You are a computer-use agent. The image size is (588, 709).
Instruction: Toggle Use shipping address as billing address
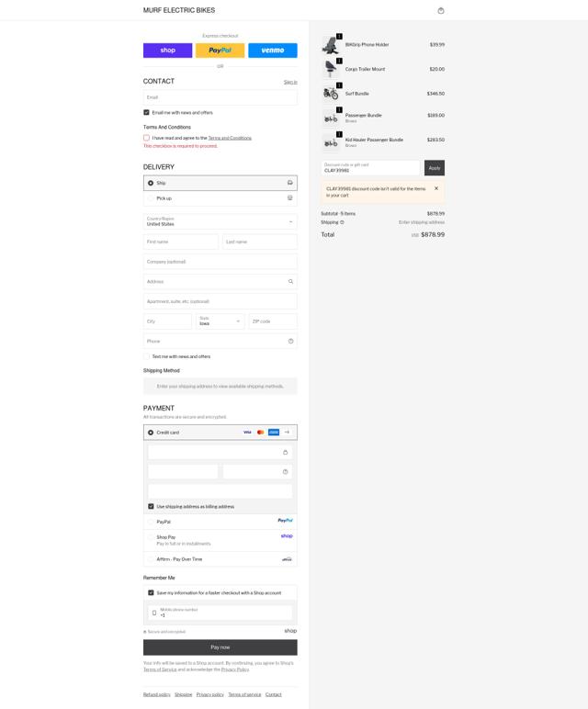click(151, 506)
